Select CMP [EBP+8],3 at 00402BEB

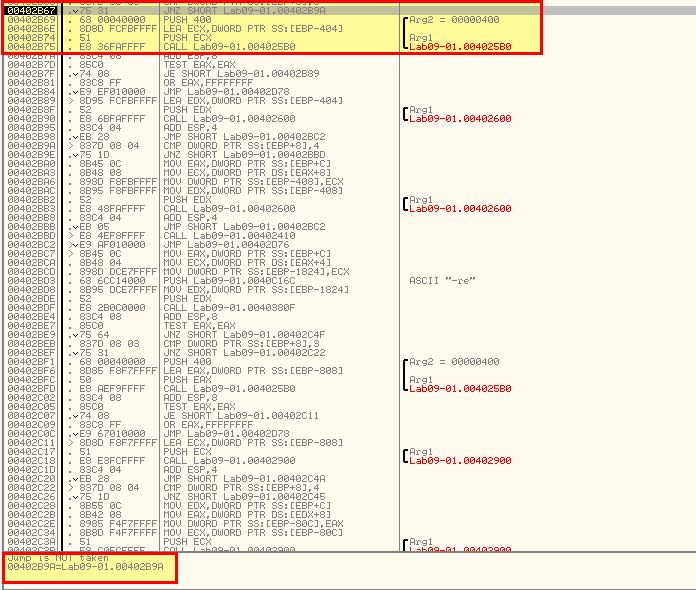(x=241, y=344)
